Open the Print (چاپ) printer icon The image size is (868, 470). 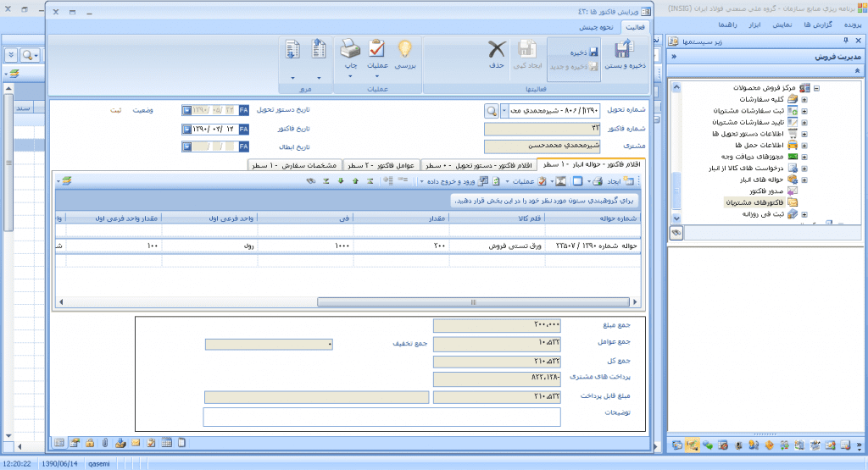coord(350,52)
